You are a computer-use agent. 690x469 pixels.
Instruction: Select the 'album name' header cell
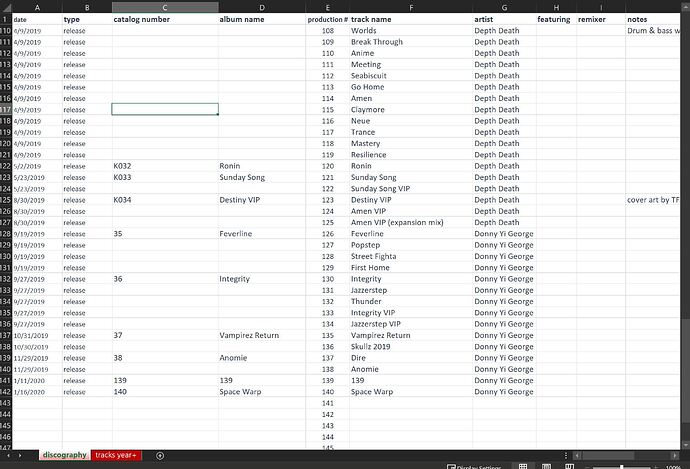point(262,19)
